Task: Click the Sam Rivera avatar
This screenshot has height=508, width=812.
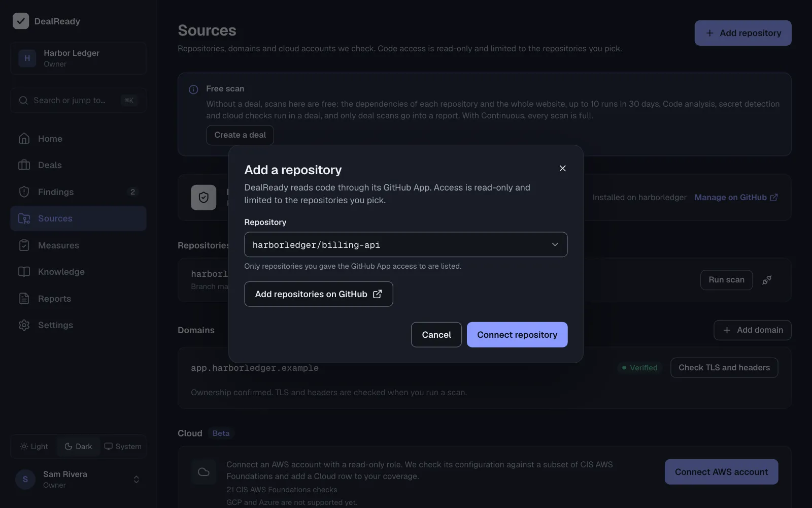Action: click(x=25, y=480)
